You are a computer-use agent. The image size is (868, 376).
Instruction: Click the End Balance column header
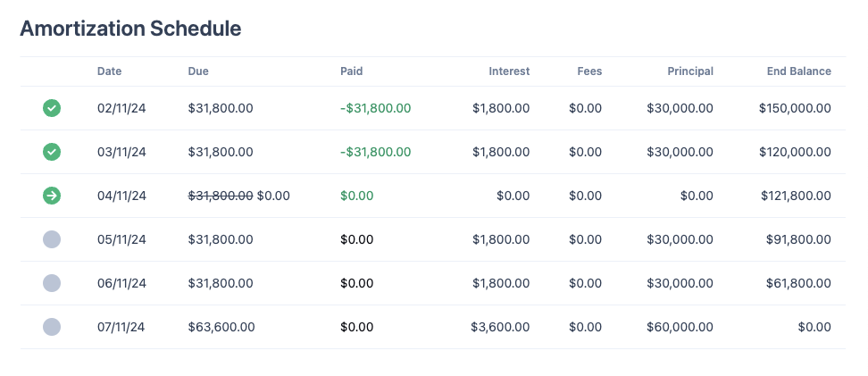pyautogui.click(x=799, y=71)
